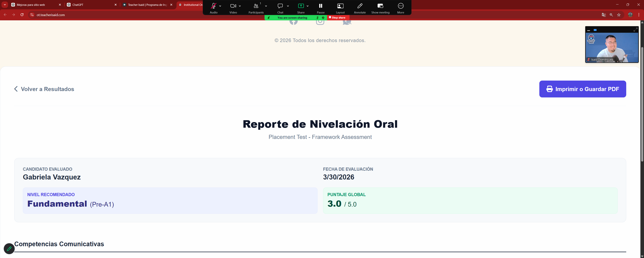Open the Annotate tools

coord(360,7)
